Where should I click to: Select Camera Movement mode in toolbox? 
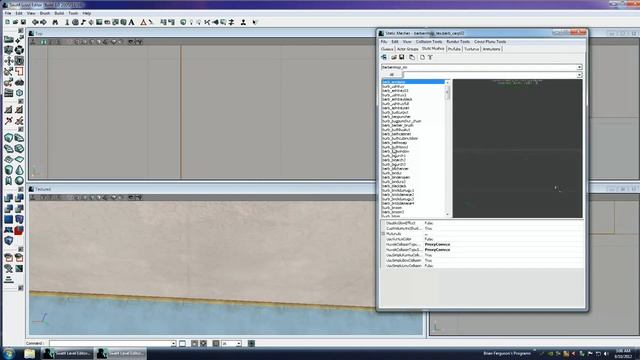tap(9, 39)
